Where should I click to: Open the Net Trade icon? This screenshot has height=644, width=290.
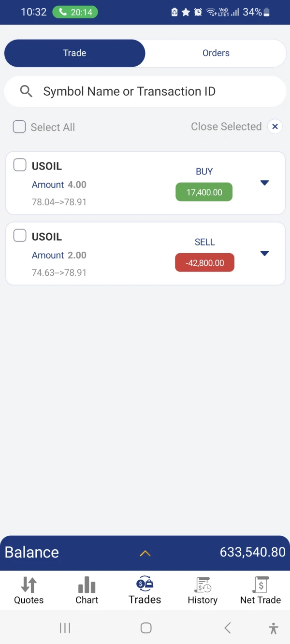(x=261, y=585)
